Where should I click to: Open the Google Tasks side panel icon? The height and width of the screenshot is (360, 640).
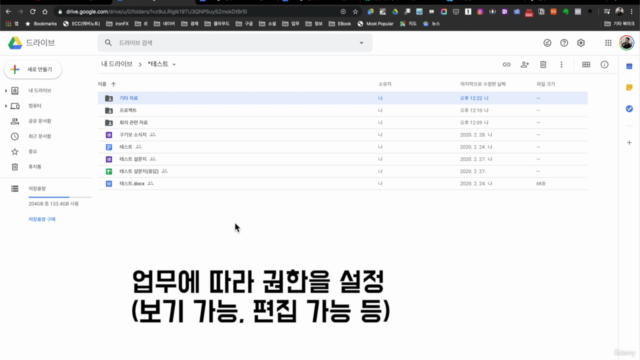629,109
